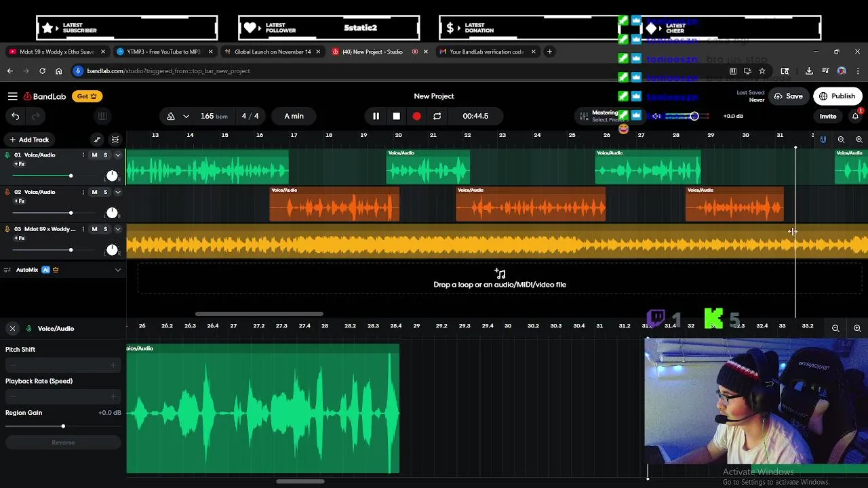The width and height of the screenshot is (868, 488).
Task: Switch to Your BandLab verification code tab
Action: [487, 52]
